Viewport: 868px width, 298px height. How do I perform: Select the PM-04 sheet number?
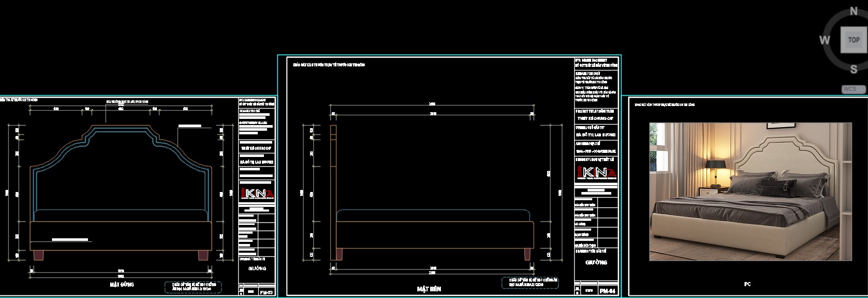607,291
